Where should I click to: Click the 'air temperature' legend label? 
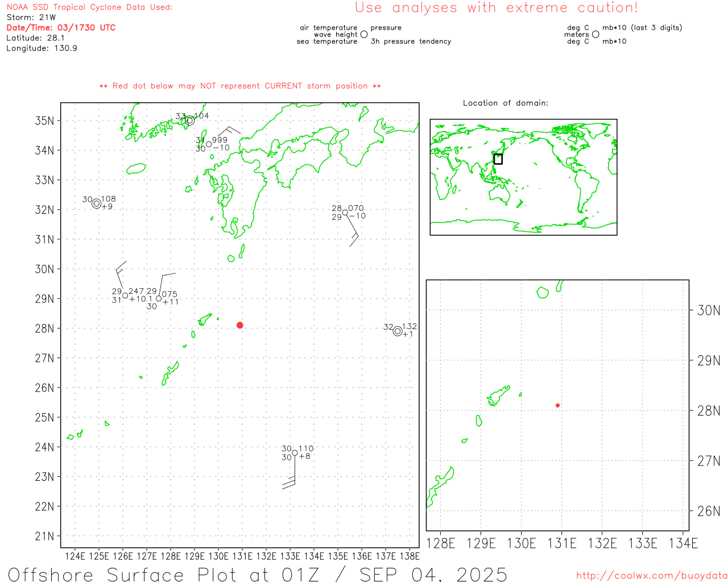pos(329,28)
